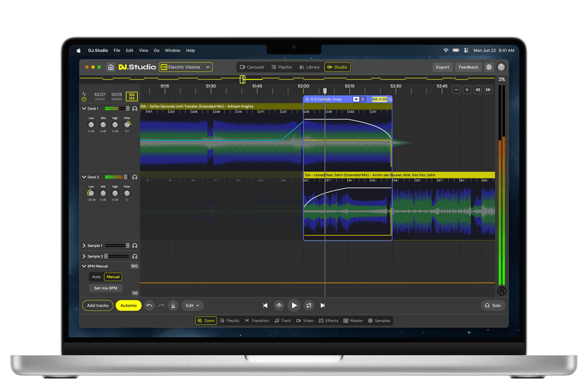Open the Master tab at the bottom
588x382 pixels.
tap(353, 321)
